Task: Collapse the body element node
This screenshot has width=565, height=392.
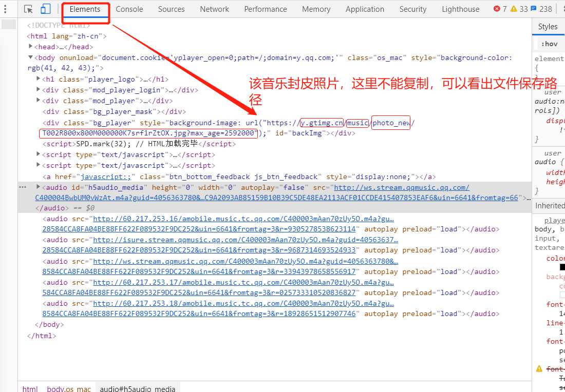Action: pos(31,57)
